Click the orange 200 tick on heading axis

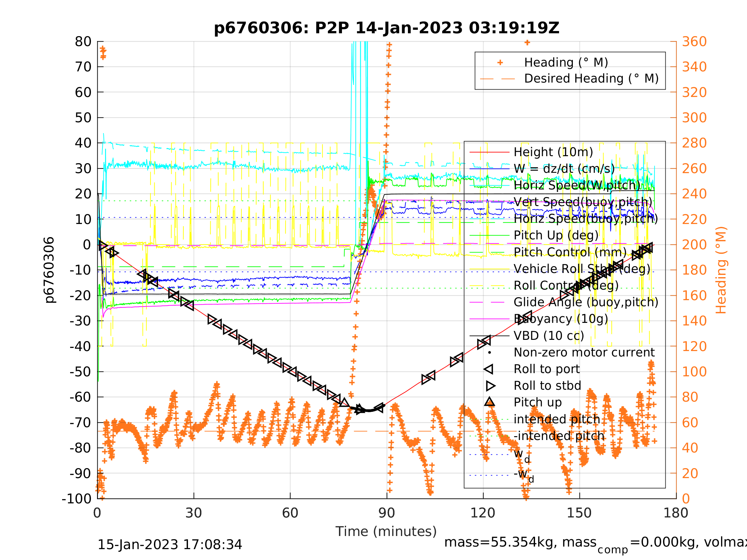point(695,244)
